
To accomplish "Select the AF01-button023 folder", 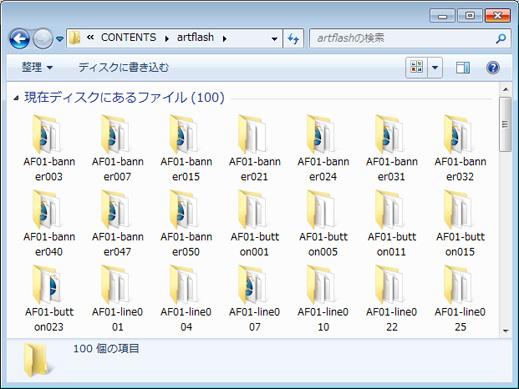I will coord(49,299).
